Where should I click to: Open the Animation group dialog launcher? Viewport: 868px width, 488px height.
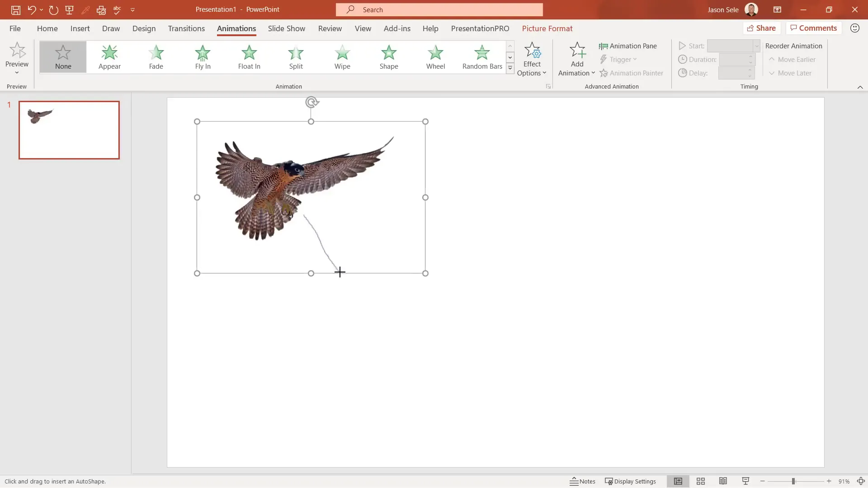tap(548, 86)
